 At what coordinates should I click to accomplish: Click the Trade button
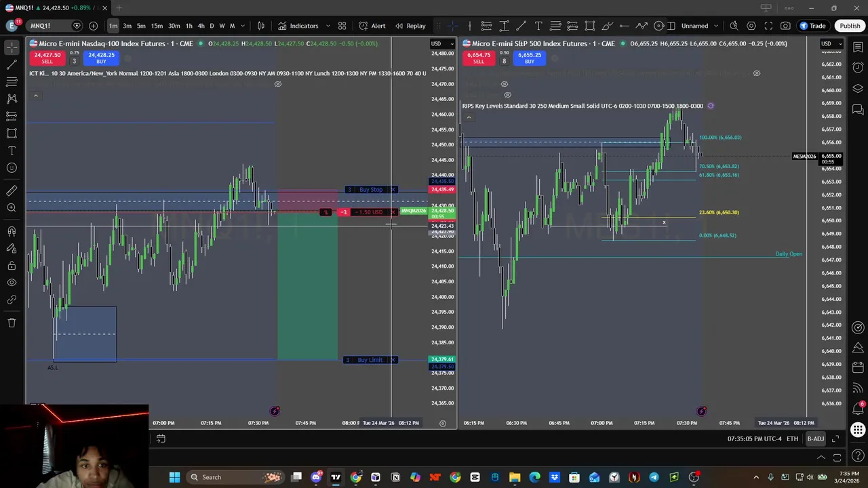[x=812, y=26]
